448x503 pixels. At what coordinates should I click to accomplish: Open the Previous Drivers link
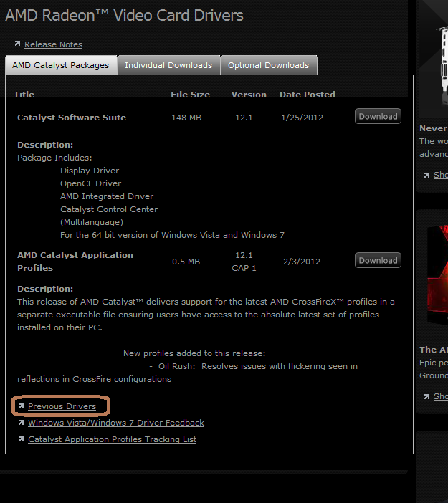pos(62,406)
